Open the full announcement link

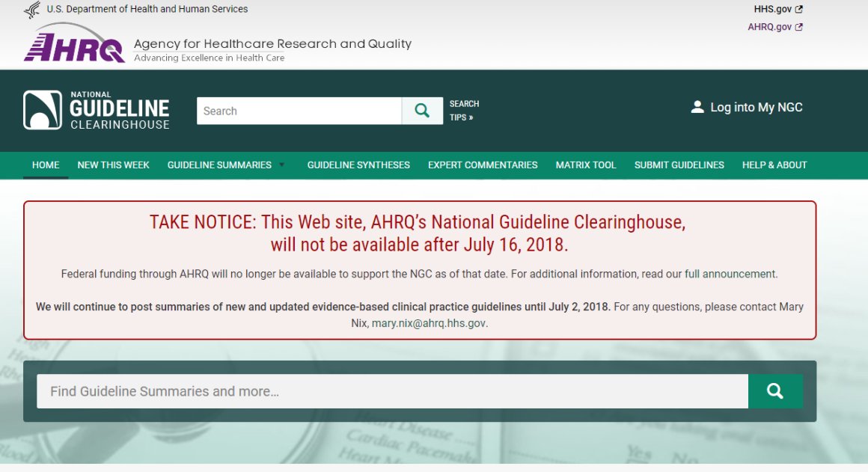point(731,274)
